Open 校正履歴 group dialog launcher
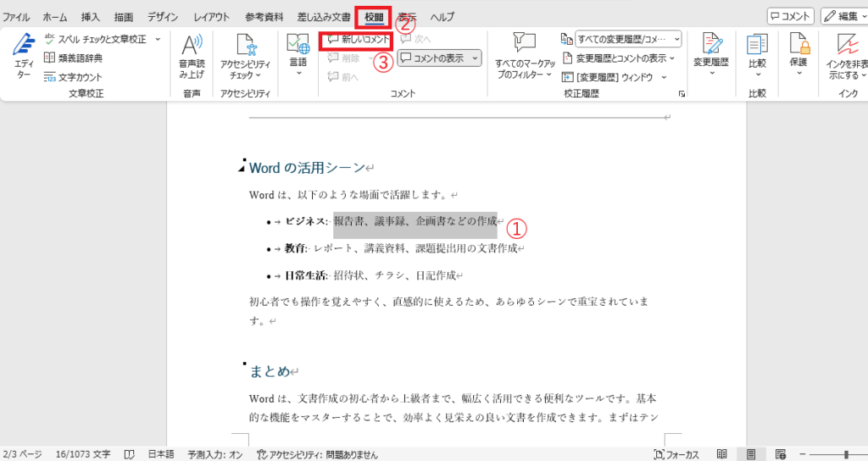Image resolution: width=868 pixels, height=461 pixels. coord(682,94)
